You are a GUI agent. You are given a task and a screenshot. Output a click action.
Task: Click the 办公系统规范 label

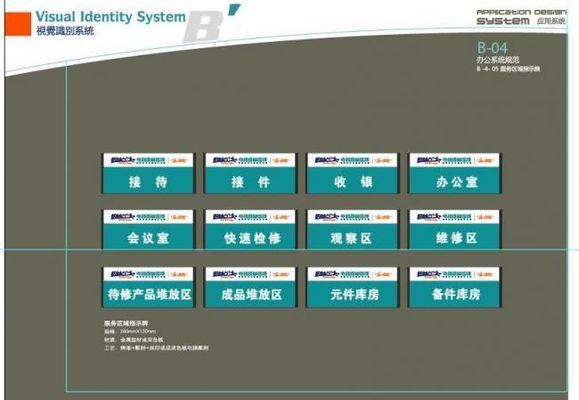click(498, 60)
